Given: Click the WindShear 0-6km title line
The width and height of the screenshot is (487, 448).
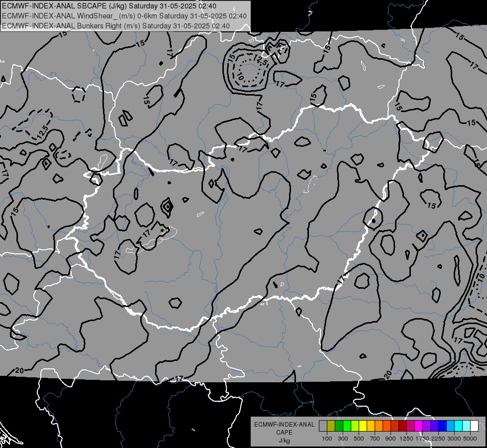Looking at the screenshot, I should click(x=124, y=16).
